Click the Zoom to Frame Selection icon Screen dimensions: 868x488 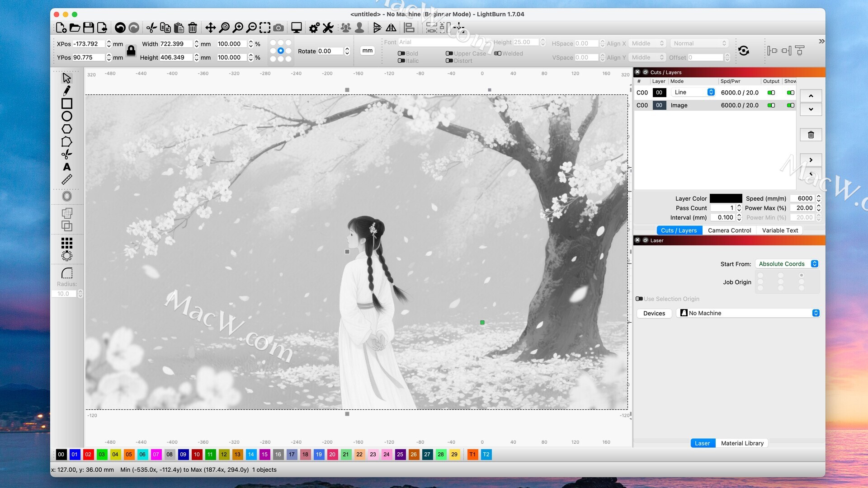tap(265, 28)
